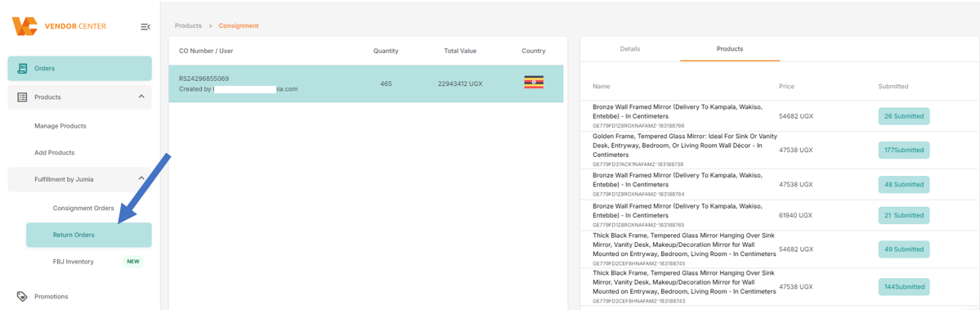
Task: Click SKU GE779FD2CEF8HNAFAMZ-183188743
Action: point(638,301)
